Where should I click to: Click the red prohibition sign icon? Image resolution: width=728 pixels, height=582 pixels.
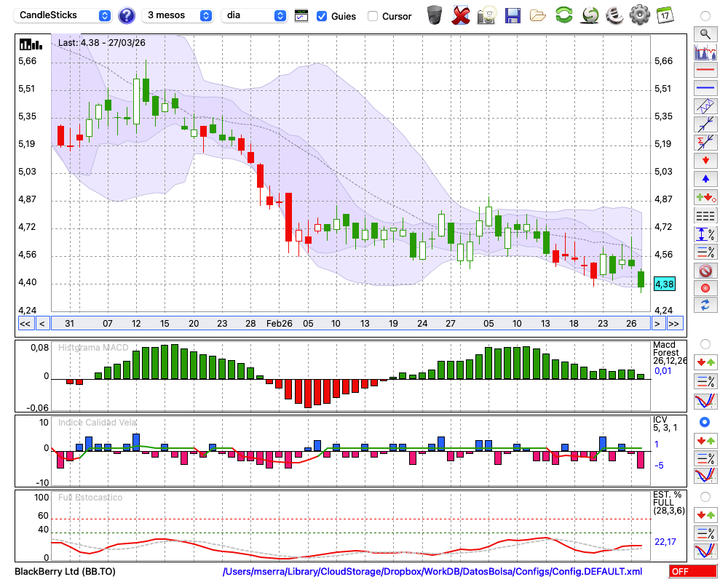click(705, 271)
